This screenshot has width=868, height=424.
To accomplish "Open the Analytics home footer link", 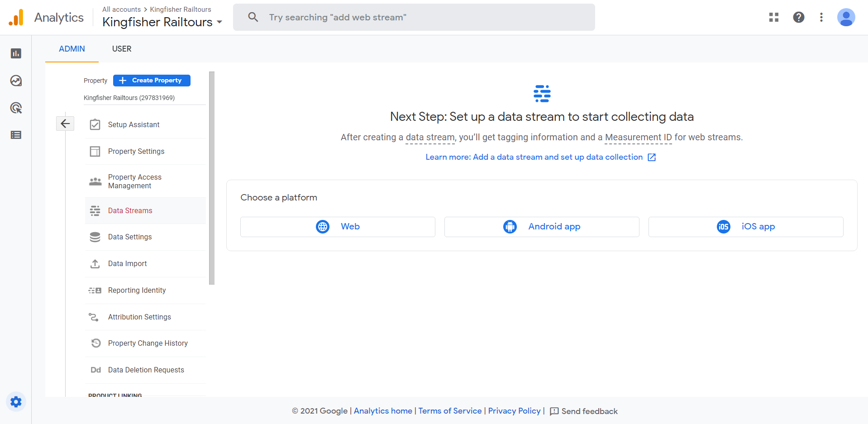I will [x=383, y=411].
